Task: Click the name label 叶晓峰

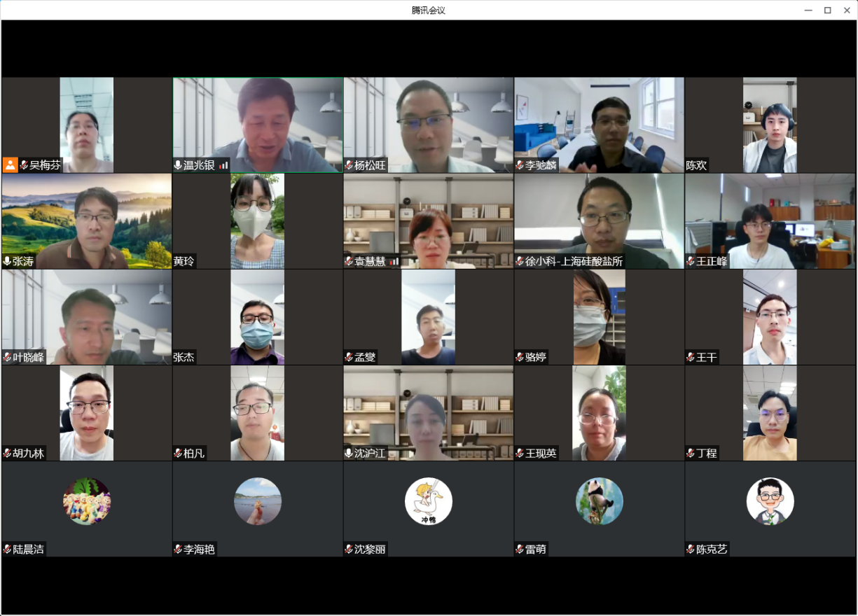Action: pos(28,358)
